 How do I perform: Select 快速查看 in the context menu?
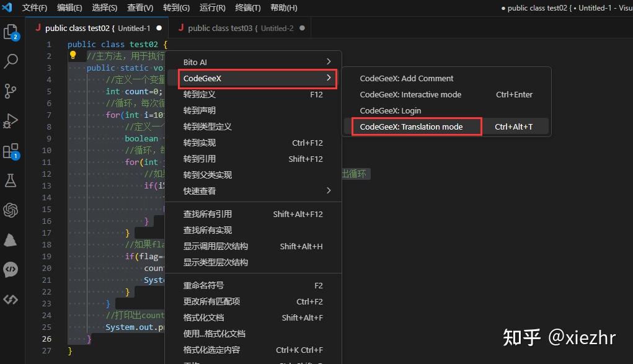(254, 191)
